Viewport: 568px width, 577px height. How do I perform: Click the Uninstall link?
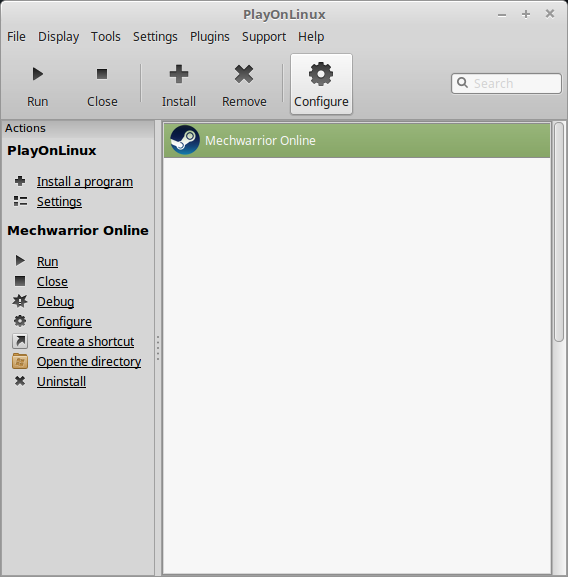61,382
